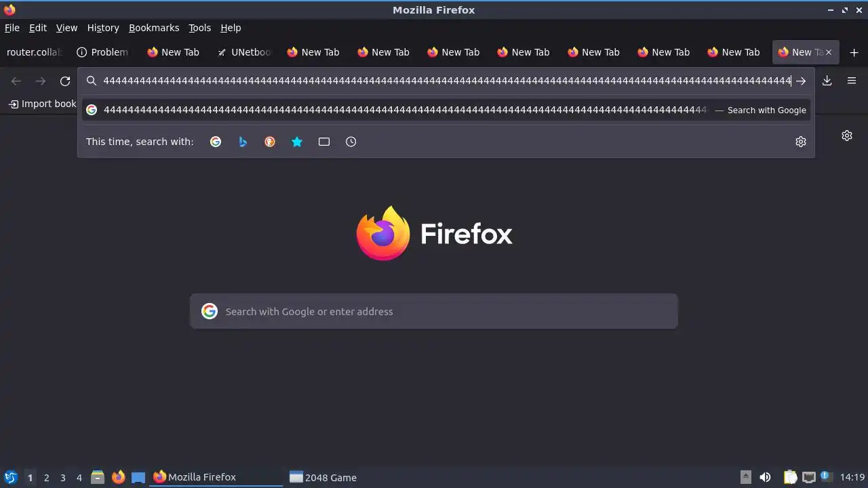Click the 14:19 taskbar clock
868x488 pixels.
click(852, 477)
